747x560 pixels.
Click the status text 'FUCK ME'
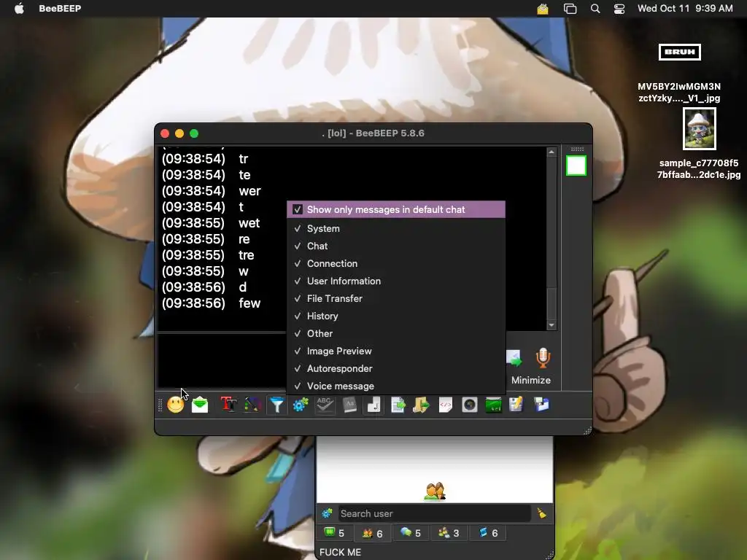[340, 553]
